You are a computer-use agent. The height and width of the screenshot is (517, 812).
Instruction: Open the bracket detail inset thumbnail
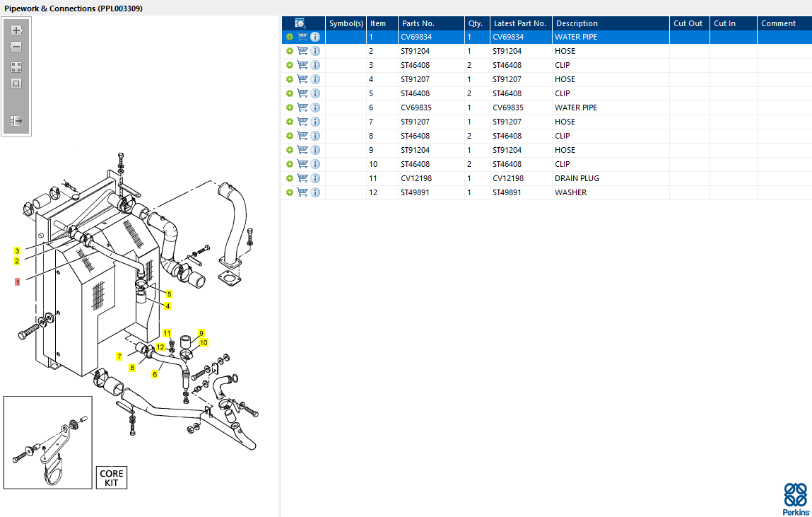pyautogui.click(x=47, y=443)
